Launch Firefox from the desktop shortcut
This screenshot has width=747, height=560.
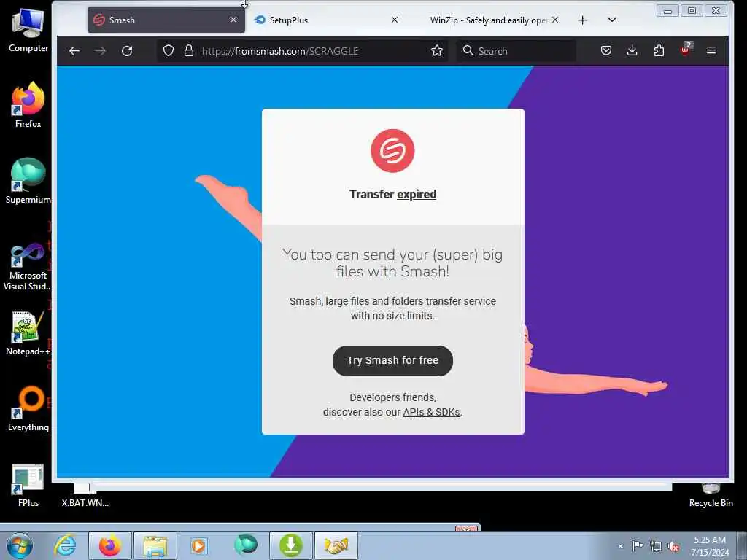[28, 105]
